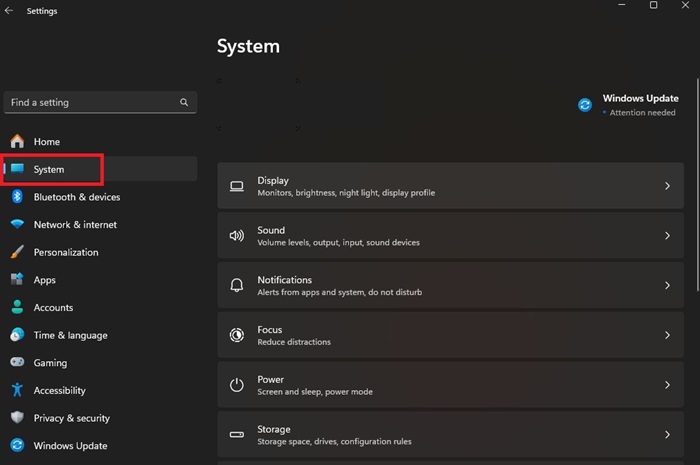
Task: Minimize the Settings window
Action: [x=621, y=5]
